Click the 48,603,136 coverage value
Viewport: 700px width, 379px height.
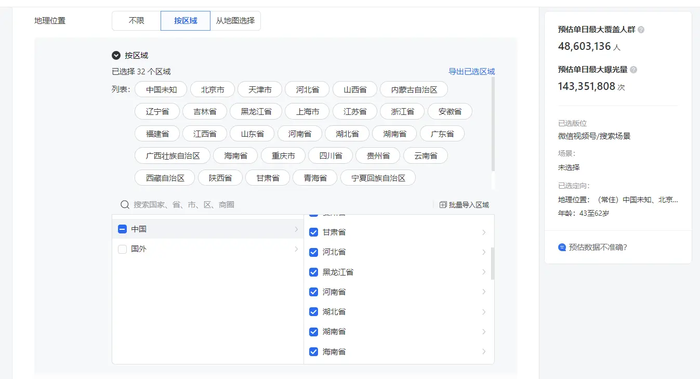click(x=584, y=46)
